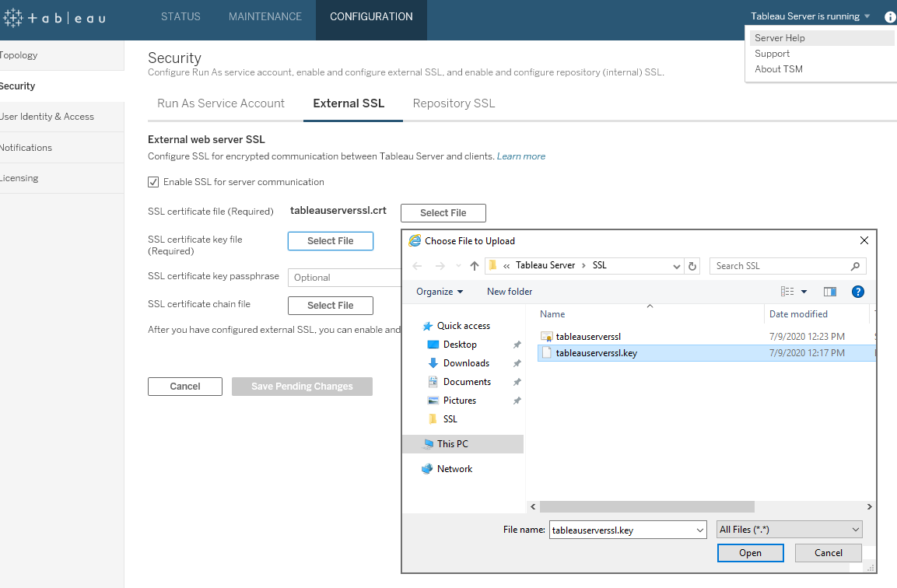The height and width of the screenshot is (588, 897).
Task: Open the info icon in top bar
Action: (x=891, y=17)
